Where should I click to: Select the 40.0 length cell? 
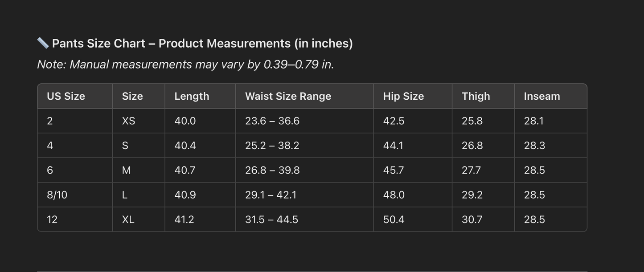coord(185,121)
